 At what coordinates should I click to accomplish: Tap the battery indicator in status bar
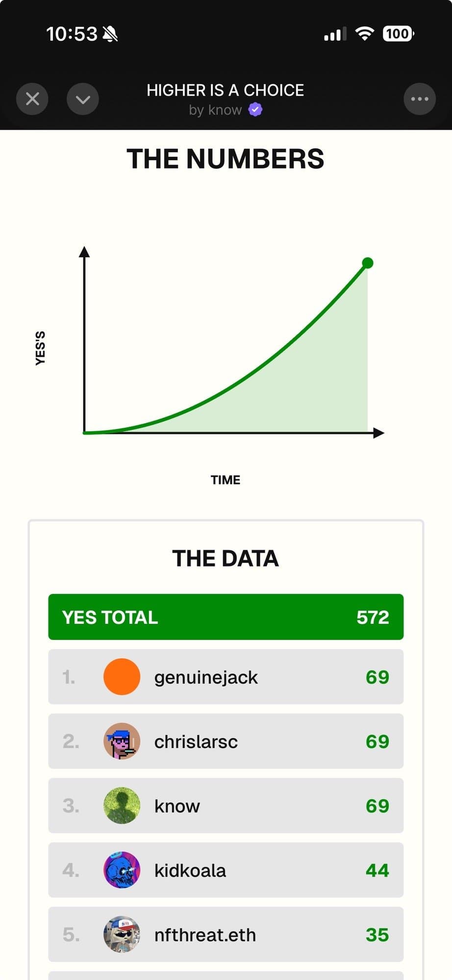click(x=398, y=34)
